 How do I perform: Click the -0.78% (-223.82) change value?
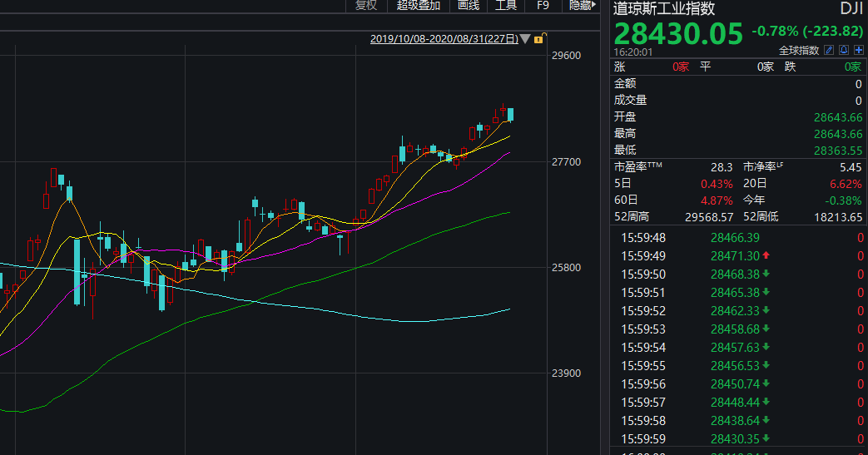807,31
